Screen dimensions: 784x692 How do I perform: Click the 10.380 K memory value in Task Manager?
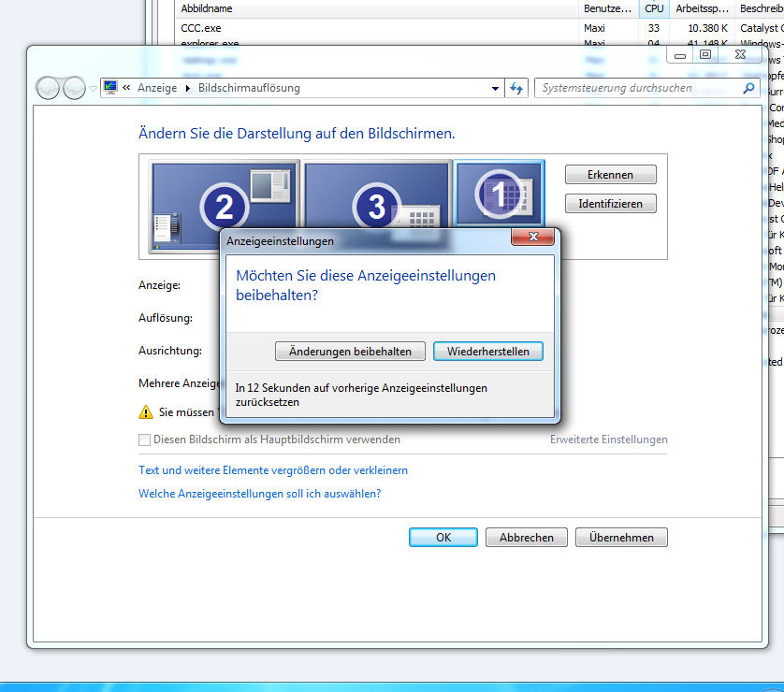coord(707,28)
